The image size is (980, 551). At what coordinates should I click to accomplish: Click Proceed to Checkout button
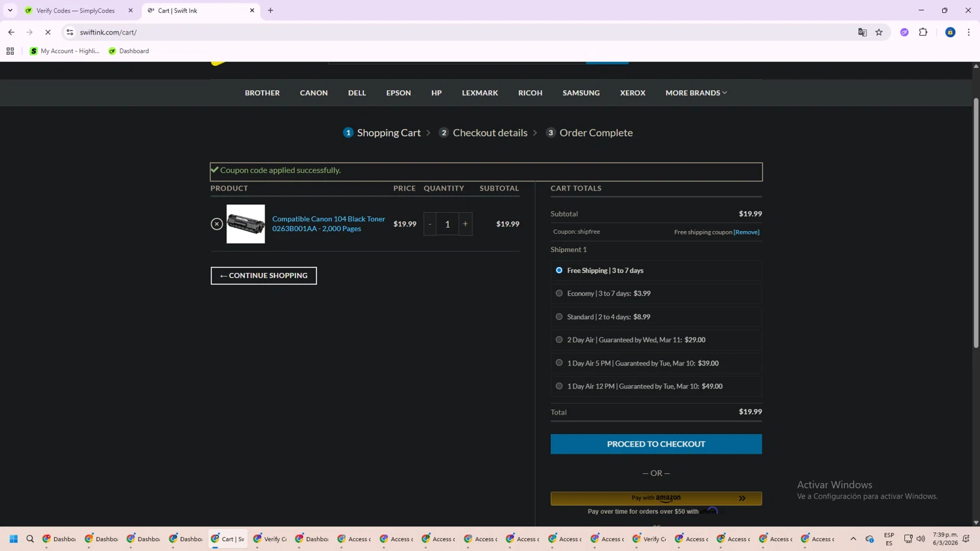656,444
